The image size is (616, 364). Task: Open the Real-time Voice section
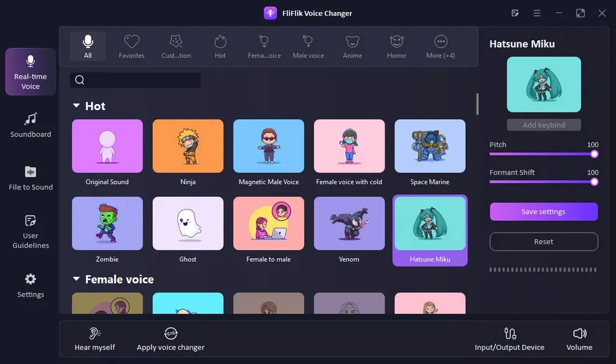tap(31, 72)
